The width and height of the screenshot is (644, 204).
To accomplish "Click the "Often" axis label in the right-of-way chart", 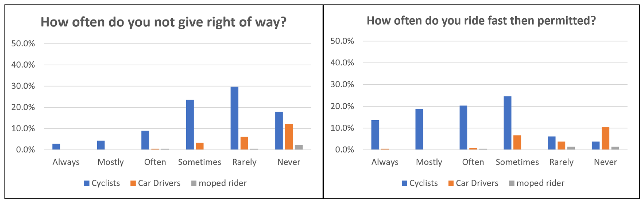I will (x=155, y=162).
